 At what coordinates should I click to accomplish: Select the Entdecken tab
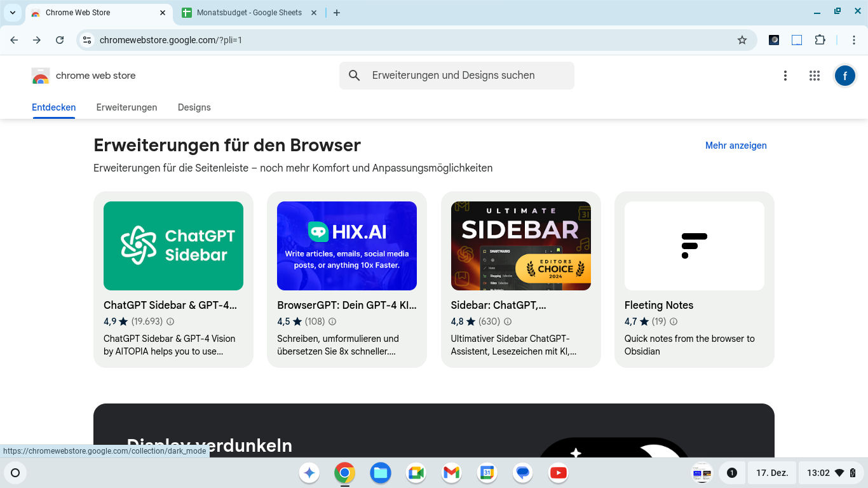point(54,107)
